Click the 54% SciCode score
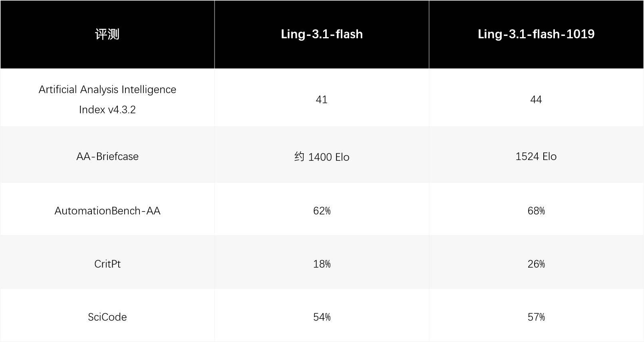The width and height of the screenshot is (644, 342). pyautogui.click(x=322, y=317)
